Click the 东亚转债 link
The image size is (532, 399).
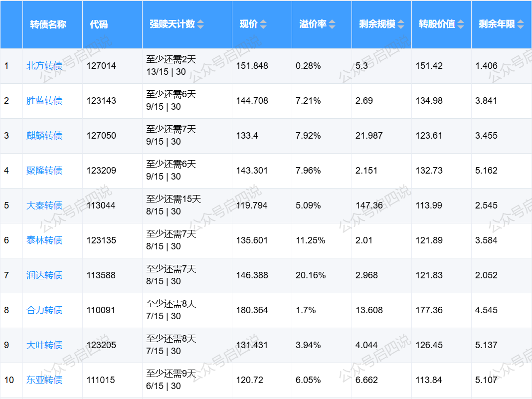[44, 380]
